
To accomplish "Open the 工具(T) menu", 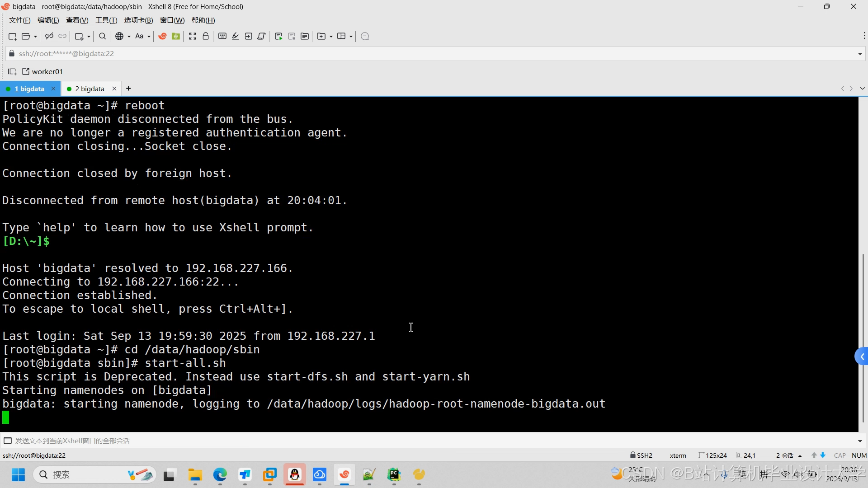I will coord(106,20).
